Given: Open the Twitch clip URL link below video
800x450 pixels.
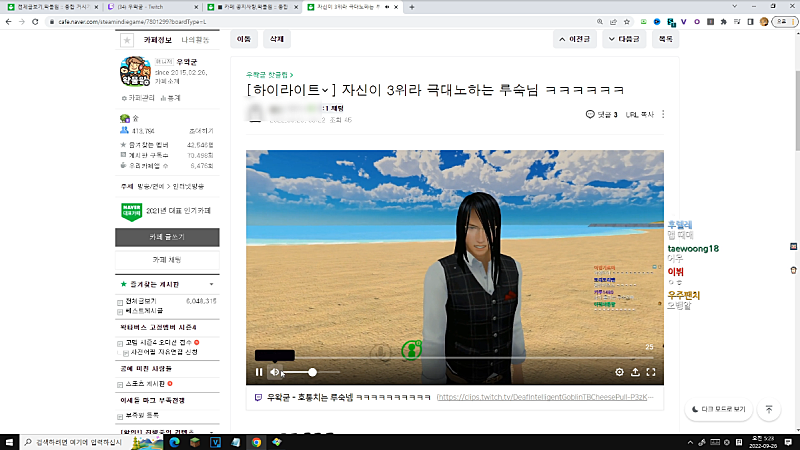Looking at the screenshot, I should click(x=545, y=397).
